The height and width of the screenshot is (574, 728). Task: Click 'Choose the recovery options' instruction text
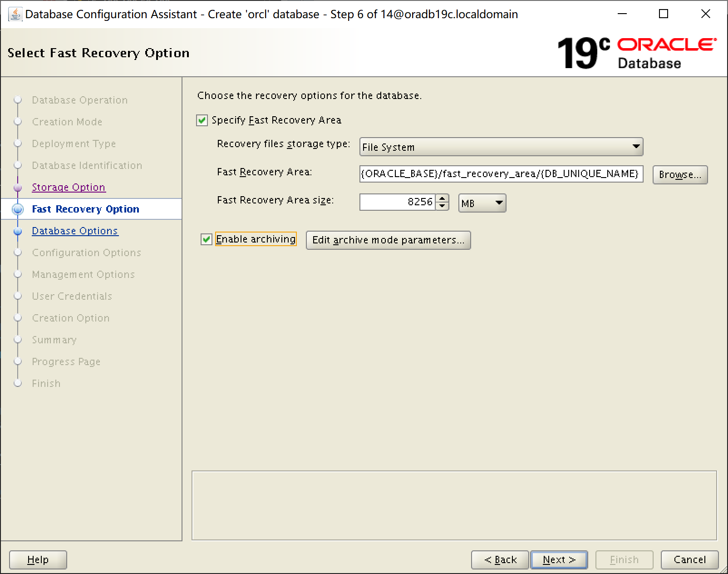[310, 95]
